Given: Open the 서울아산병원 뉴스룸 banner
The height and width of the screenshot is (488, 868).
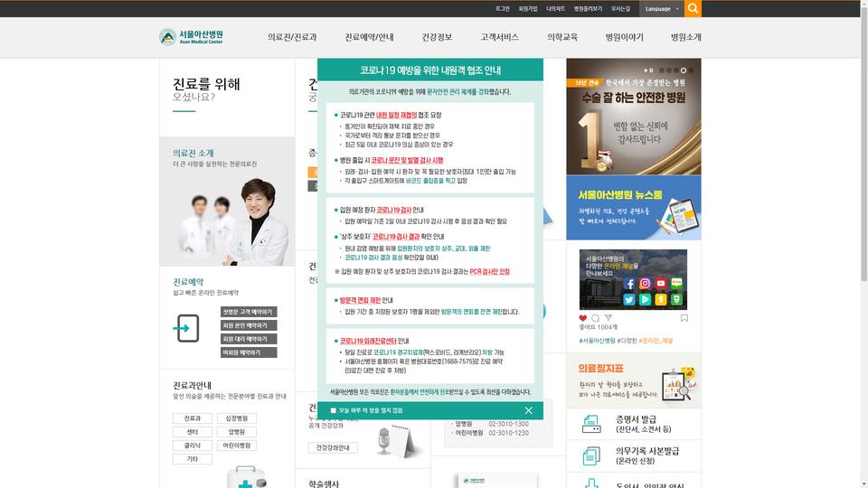Looking at the screenshot, I should pos(633,208).
